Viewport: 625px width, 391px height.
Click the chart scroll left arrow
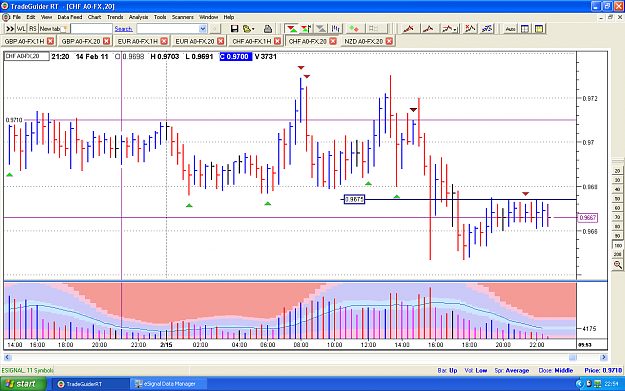[7, 358]
